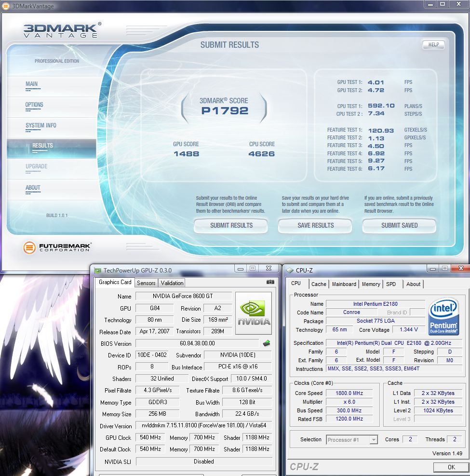Click the BUILD 1.0.1 label
The height and width of the screenshot is (476, 470).
[x=57, y=215]
